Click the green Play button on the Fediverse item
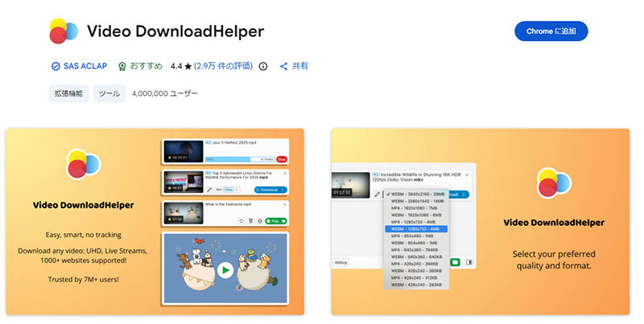The image size is (644, 324). point(276,221)
